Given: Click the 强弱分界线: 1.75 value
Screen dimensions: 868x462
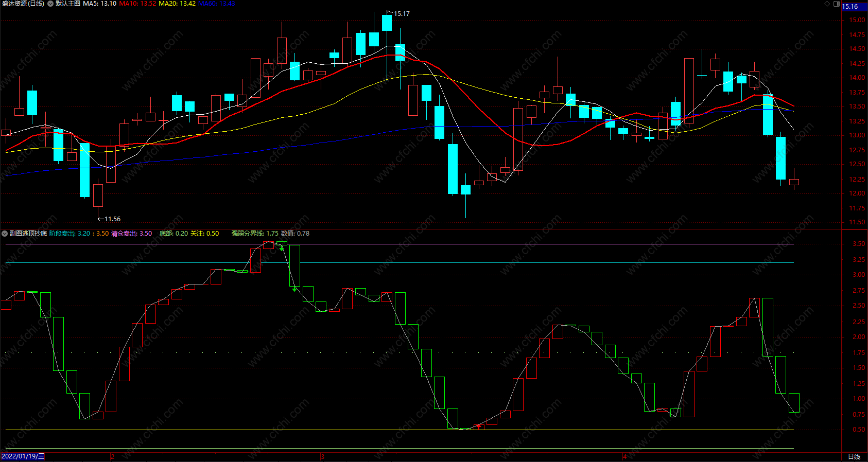Looking at the screenshot, I should tap(255, 234).
